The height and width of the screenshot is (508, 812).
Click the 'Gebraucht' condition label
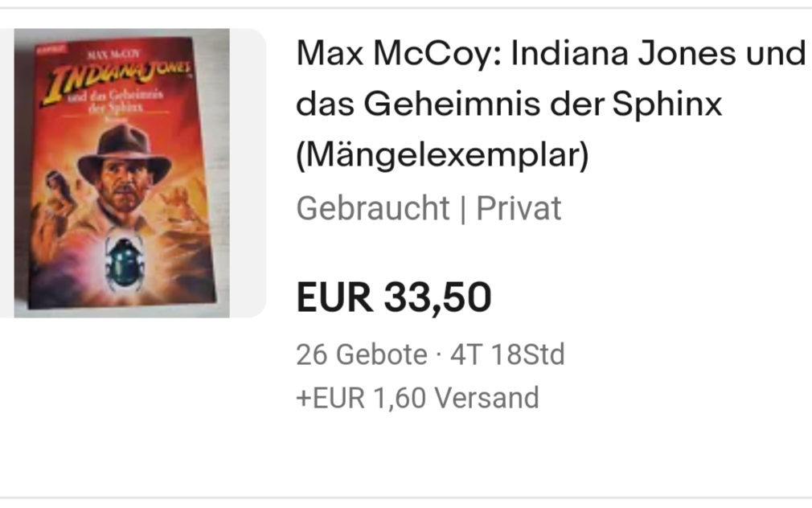point(373,208)
